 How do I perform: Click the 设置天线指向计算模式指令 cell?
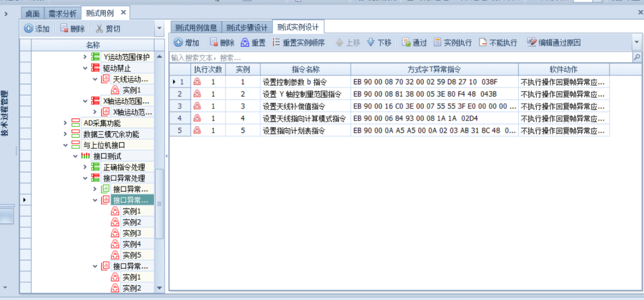305,118
